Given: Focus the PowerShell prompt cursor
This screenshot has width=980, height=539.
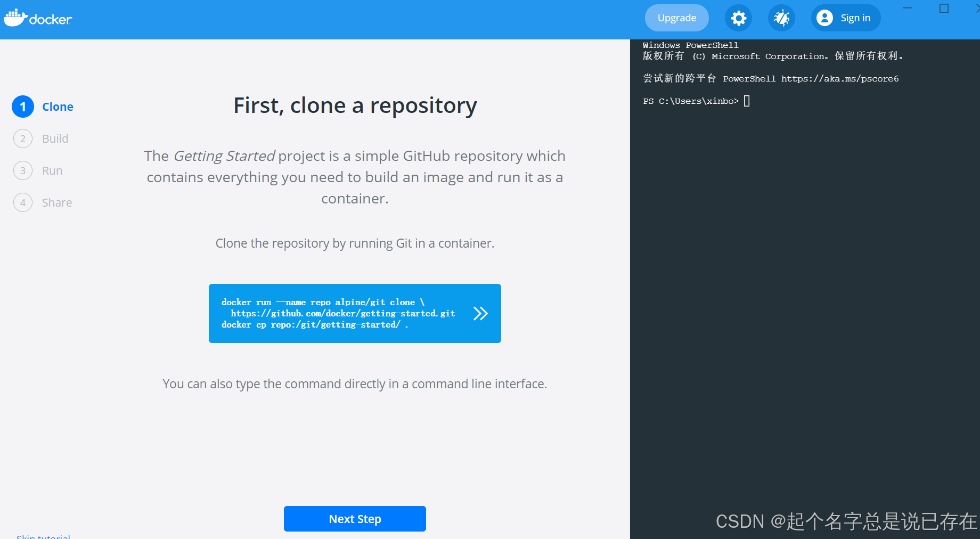Looking at the screenshot, I should tap(747, 101).
